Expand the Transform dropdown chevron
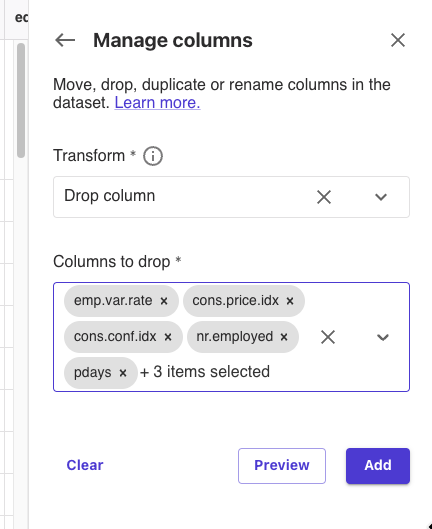Viewport: 432px width, 529px height. tap(381, 197)
